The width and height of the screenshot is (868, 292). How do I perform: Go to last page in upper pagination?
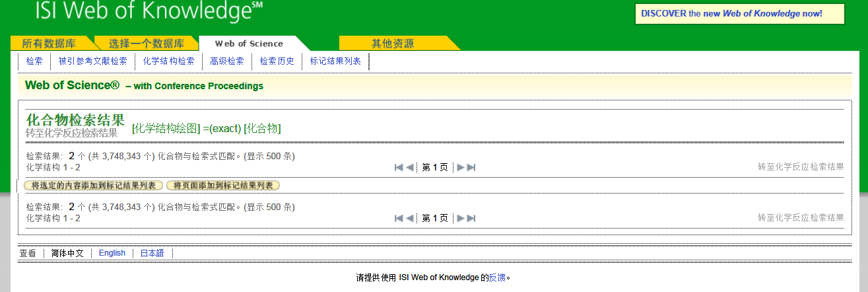tap(471, 167)
